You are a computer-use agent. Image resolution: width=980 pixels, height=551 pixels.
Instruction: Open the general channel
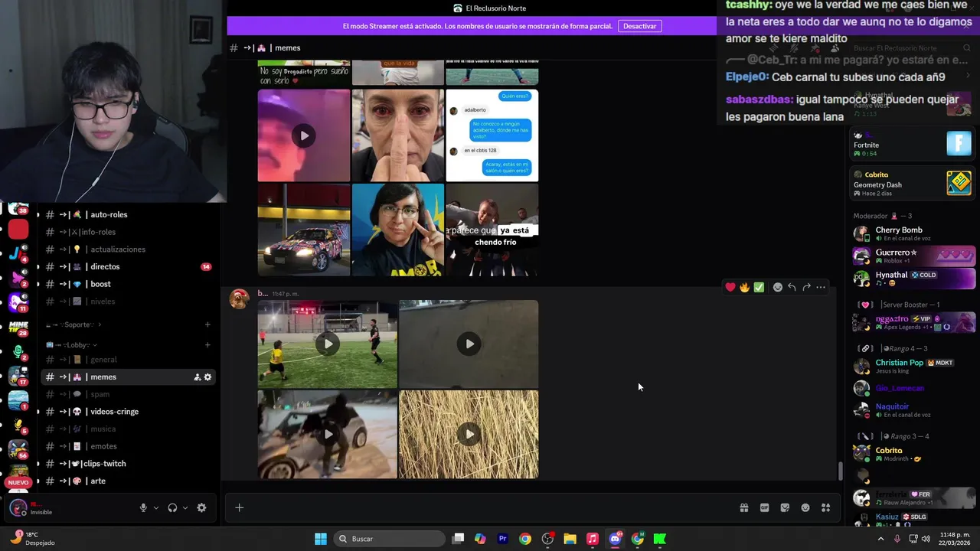pyautogui.click(x=128, y=360)
